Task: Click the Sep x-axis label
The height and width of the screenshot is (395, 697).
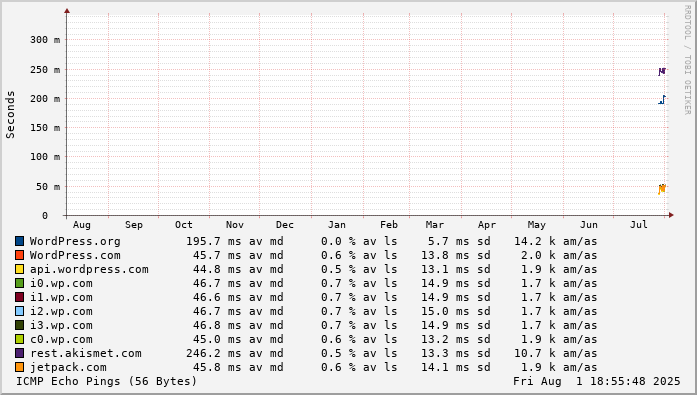Action: [x=134, y=225]
